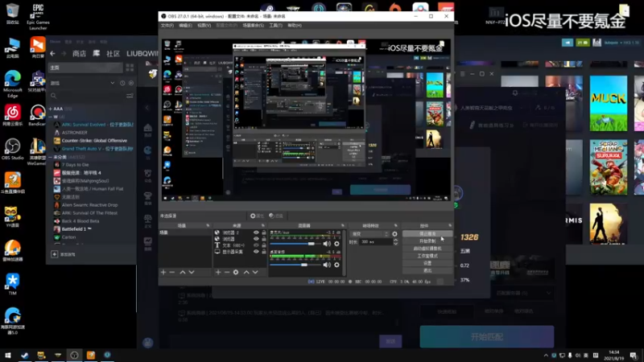This screenshot has width=644, height=362.
Task: Expand the Steam games category dropdown
Action: coord(112,83)
